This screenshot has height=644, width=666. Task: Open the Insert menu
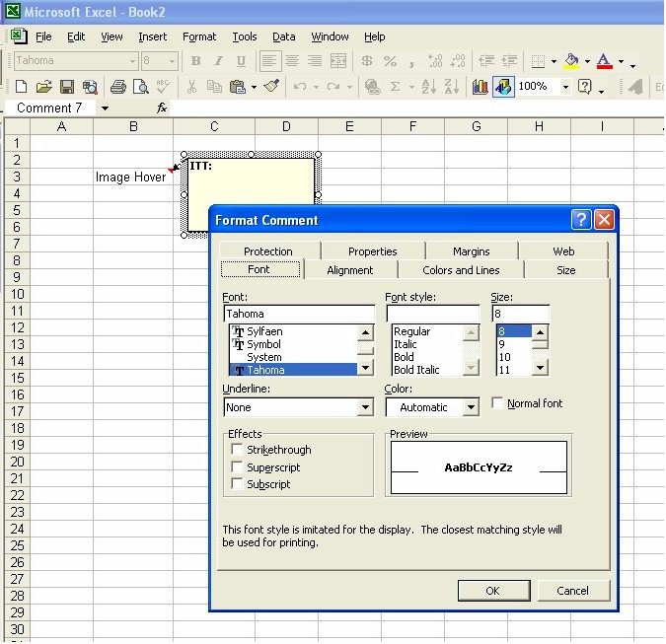[153, 36]
